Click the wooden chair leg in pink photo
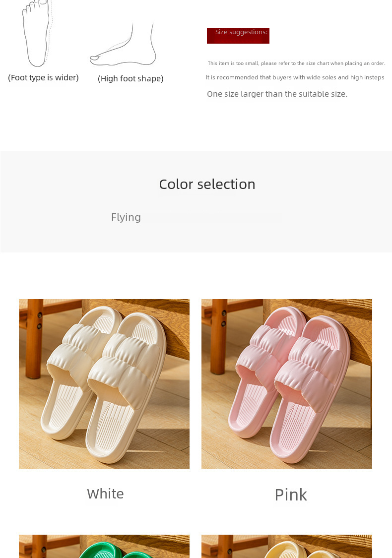The width and height of the screenshot is (392, 558). coord(218,337)
